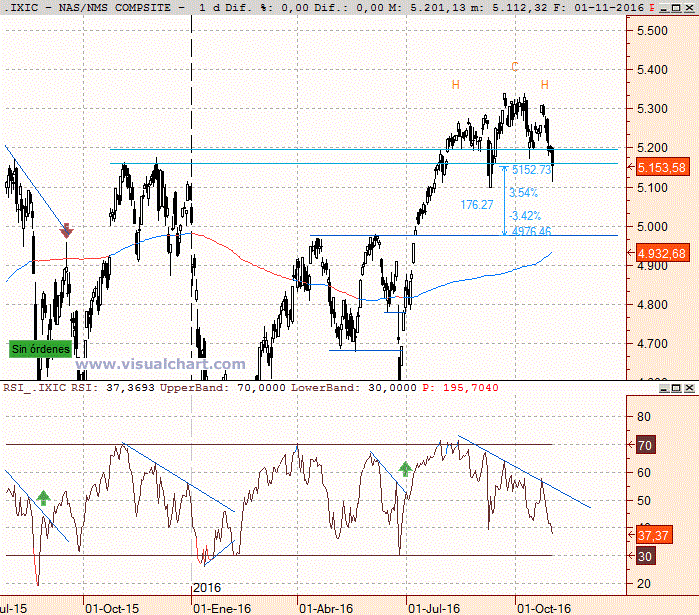Click the red 'P: 195,7040' readout

click(460, 388)
